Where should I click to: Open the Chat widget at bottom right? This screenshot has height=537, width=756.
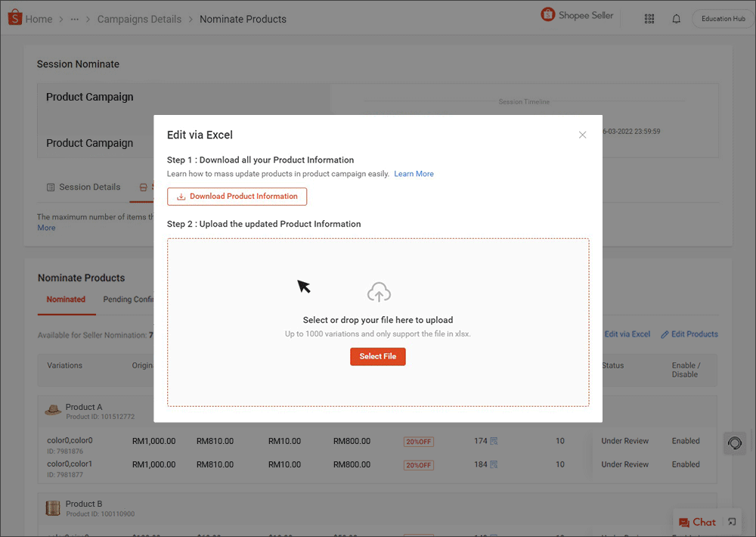coord(696,522)
